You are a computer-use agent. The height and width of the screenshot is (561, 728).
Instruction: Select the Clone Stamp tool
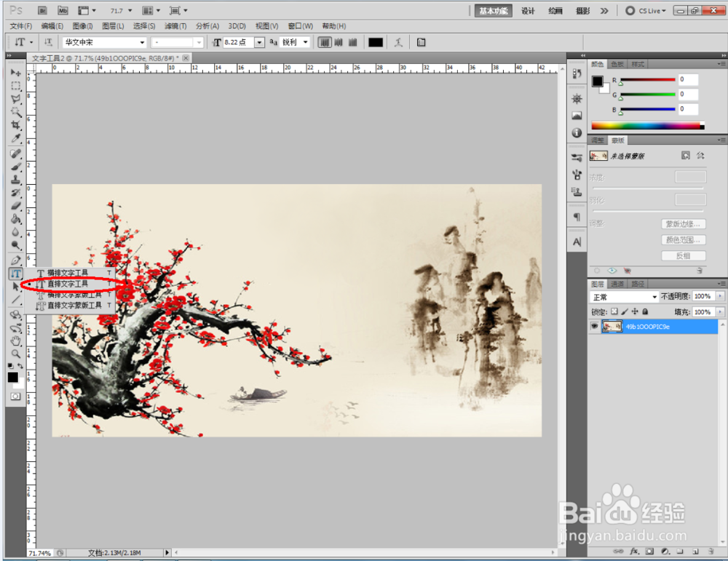[x=16, y=180]
